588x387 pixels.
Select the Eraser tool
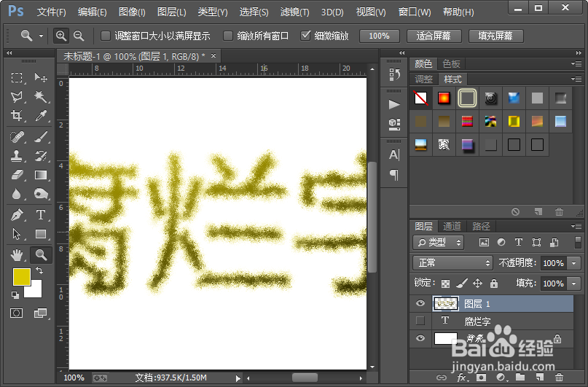click(x=17, y=175)
